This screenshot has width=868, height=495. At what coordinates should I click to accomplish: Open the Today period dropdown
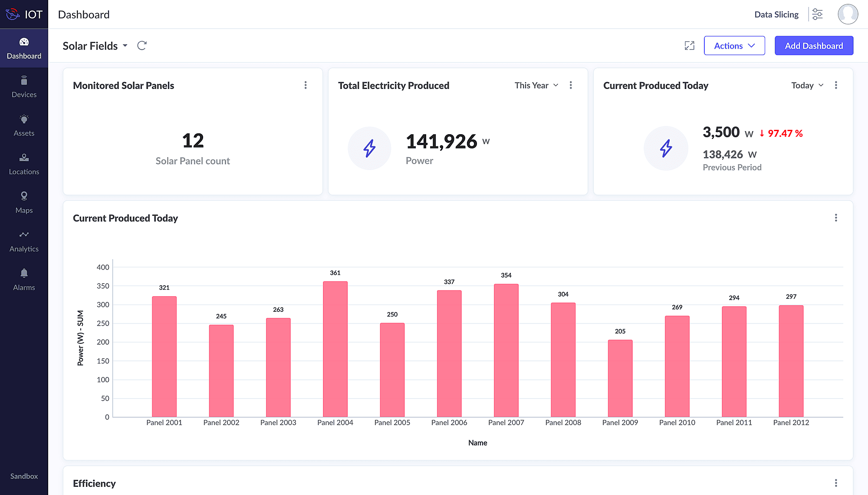807,85
